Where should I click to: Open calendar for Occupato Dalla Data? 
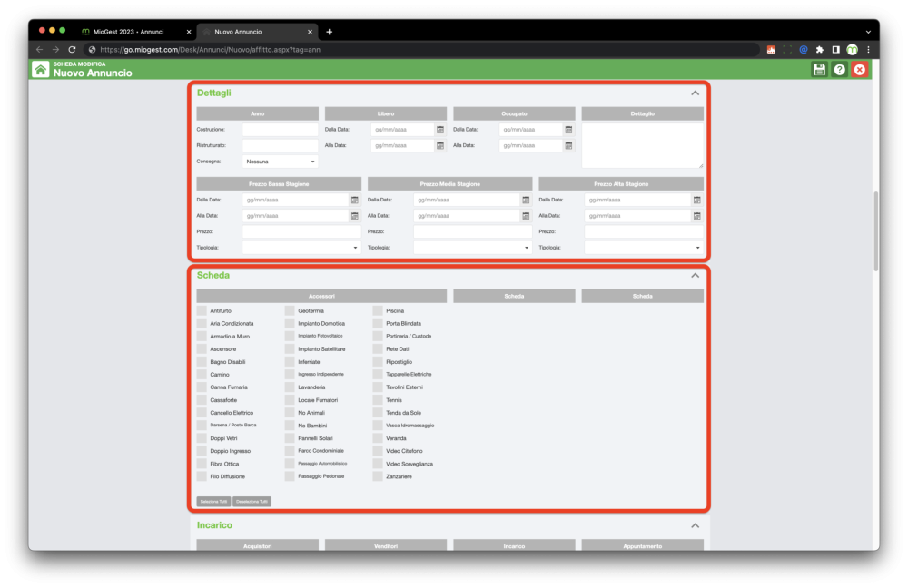(x=568, y=130)
